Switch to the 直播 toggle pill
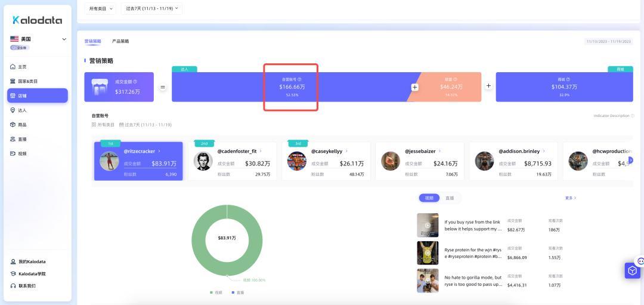The width and height of the screenshot is (644, 305). click(450, 198)
